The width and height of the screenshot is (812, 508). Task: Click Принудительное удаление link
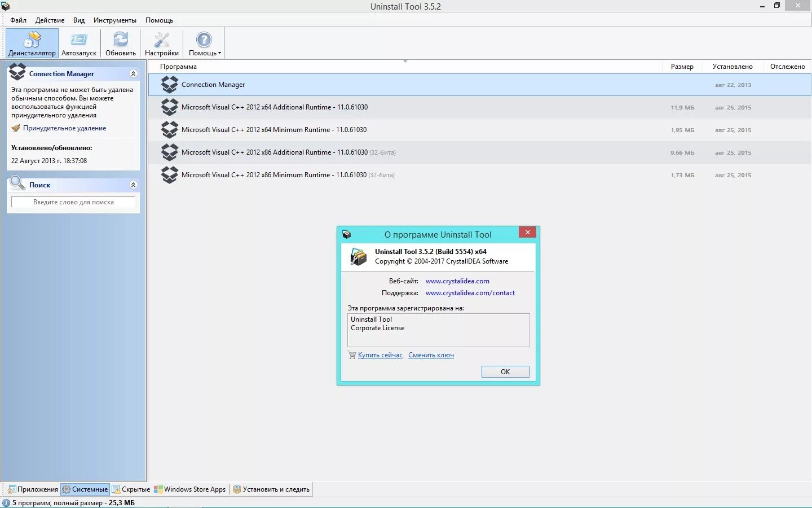tap(64, 128)
